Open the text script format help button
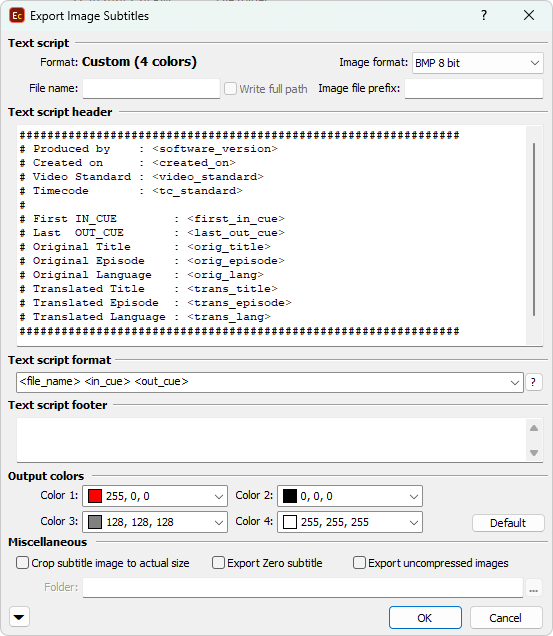This screenshot has width=553, height=636. click(534, 382)
